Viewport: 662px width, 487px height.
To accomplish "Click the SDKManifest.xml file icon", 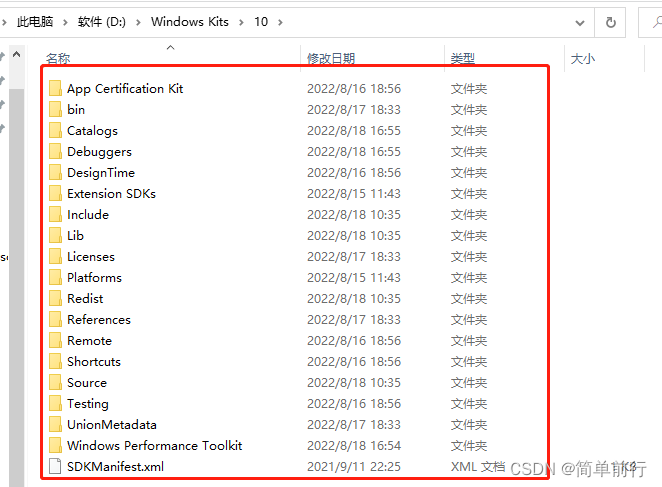I will (x=55, y=466).
